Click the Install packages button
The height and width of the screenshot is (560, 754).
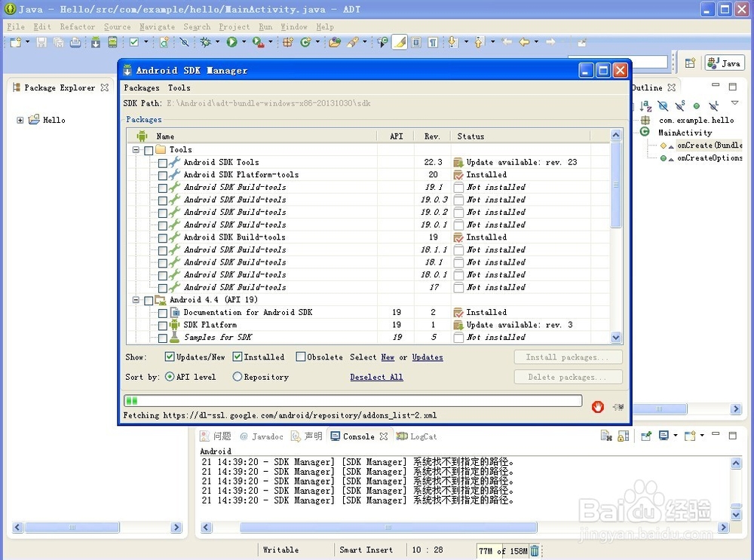point(568,357)
